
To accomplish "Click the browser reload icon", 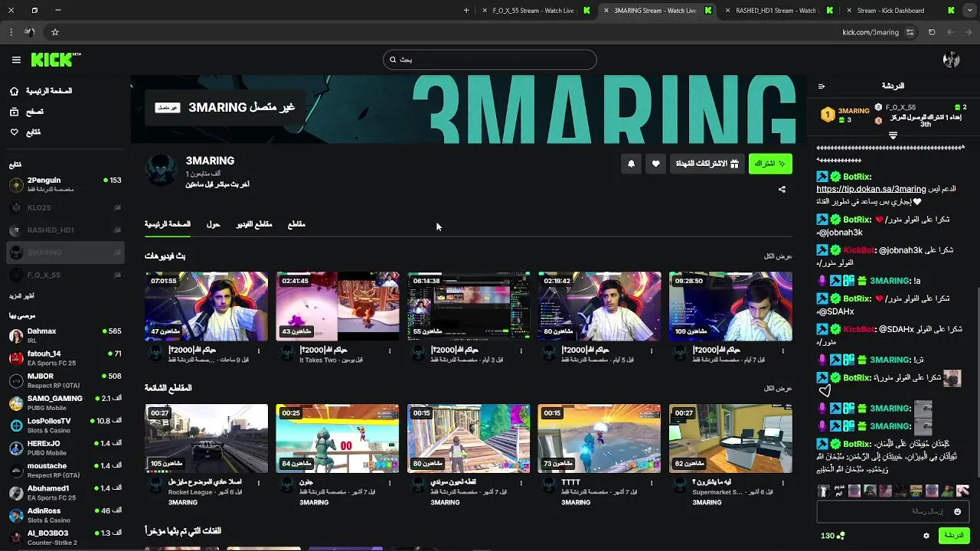I will coord(932,32).
